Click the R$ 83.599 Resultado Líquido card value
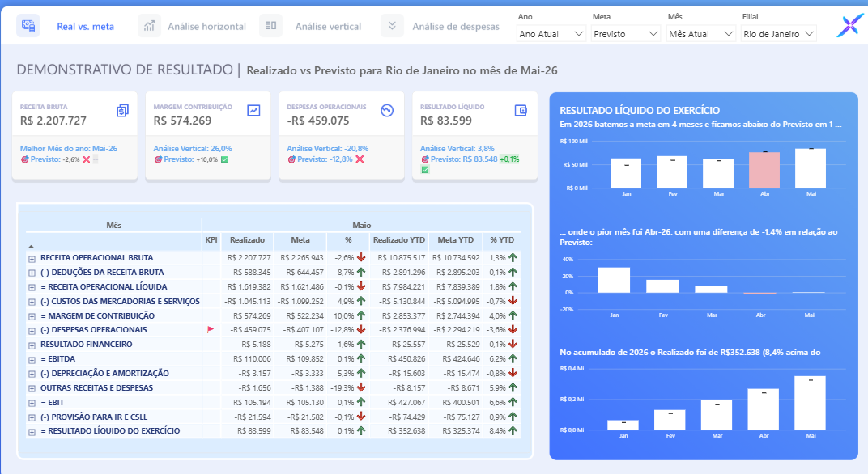Viewport: 868px width, 474px height. (x=446, y=121)
